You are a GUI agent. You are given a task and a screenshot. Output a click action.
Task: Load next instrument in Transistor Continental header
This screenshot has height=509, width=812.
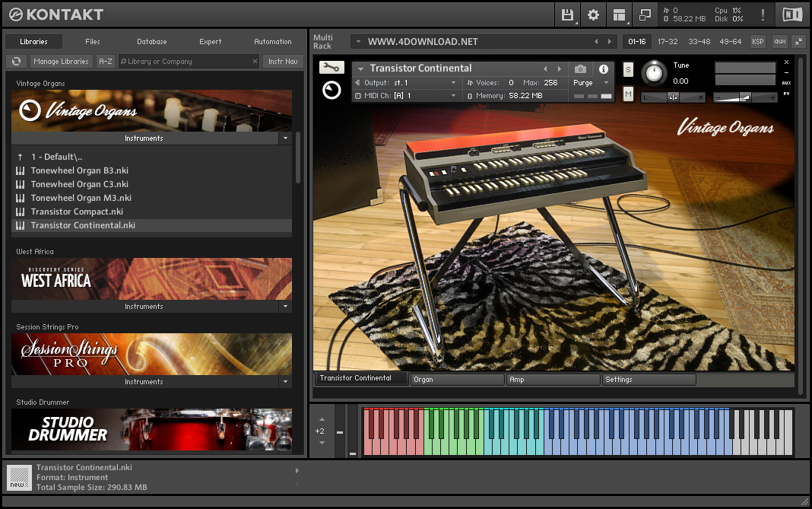pyautogui.click(x=560, y=69)
